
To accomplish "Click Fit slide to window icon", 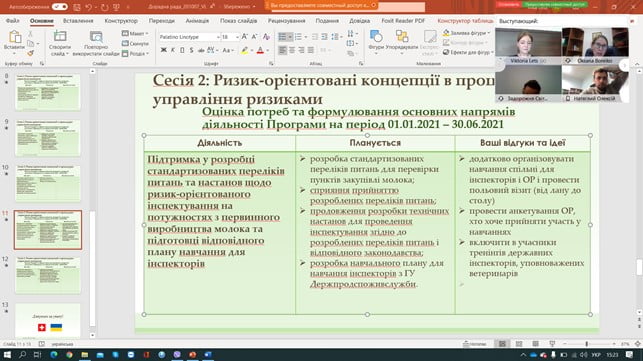I will pyautogui.click(x=638, y=344).
